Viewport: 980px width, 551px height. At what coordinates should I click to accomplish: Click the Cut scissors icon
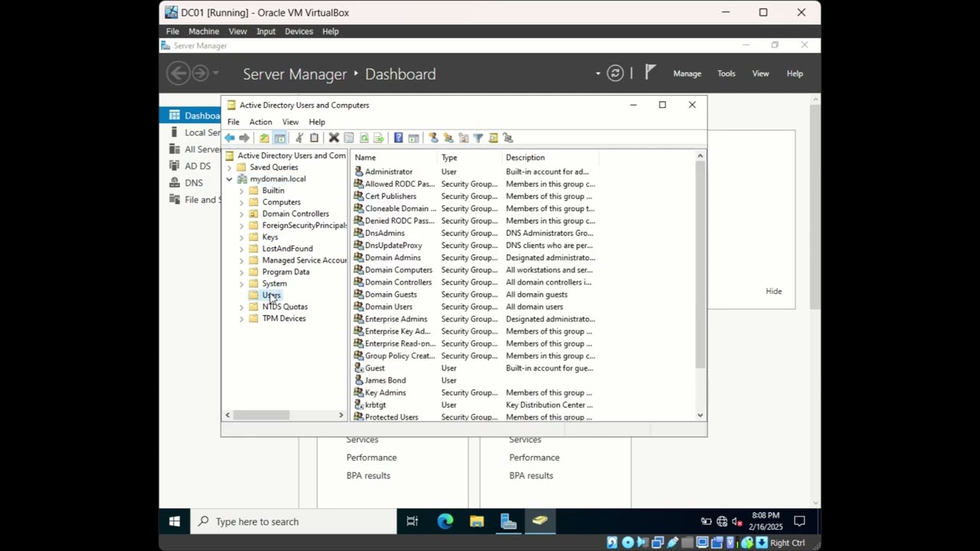point(299,138)
